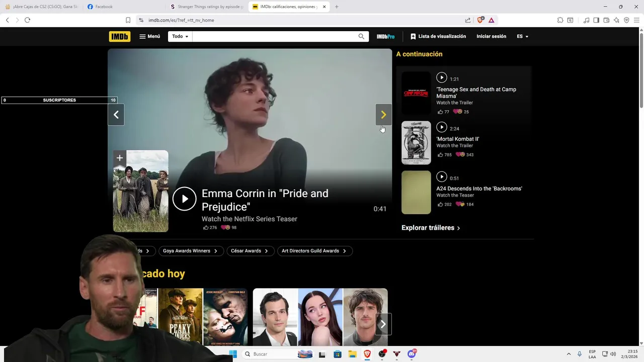644x362 pixels.
Task: Click the Backrooms heart reactions 184
Action: click(465, 204)
